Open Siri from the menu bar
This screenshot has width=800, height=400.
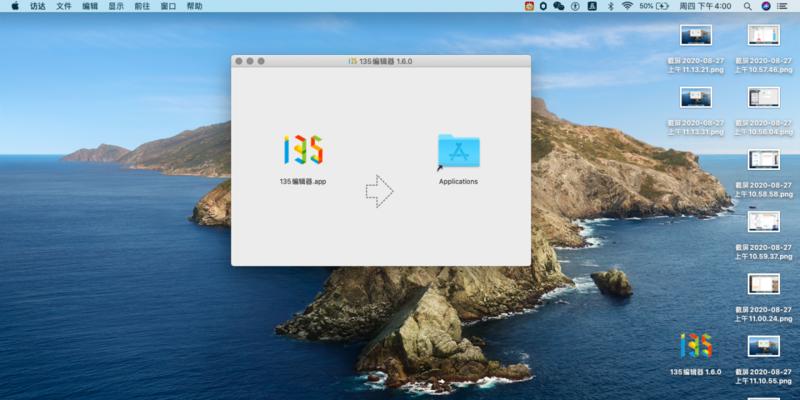pos(765,6)
